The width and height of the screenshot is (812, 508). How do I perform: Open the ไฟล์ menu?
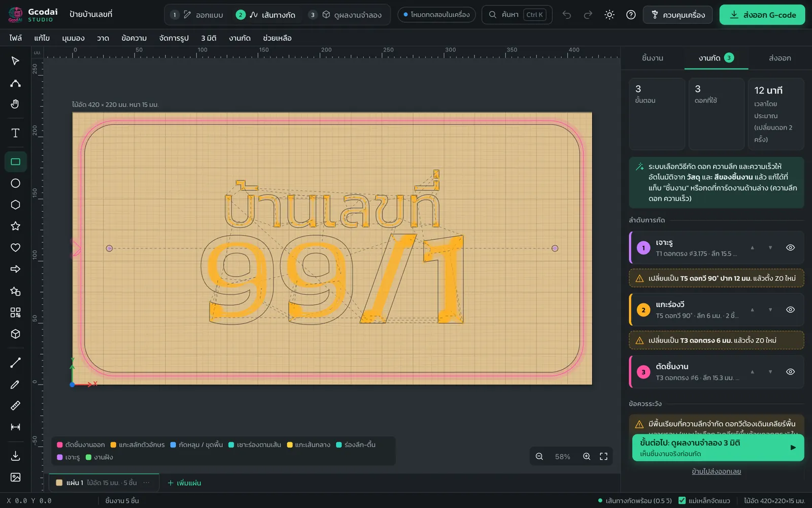coord(15,38)
